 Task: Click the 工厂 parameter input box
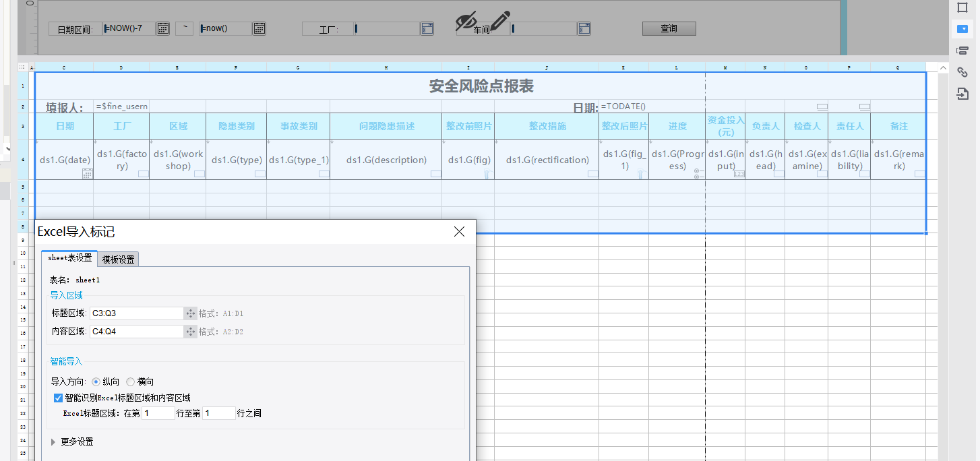point(387,28)
